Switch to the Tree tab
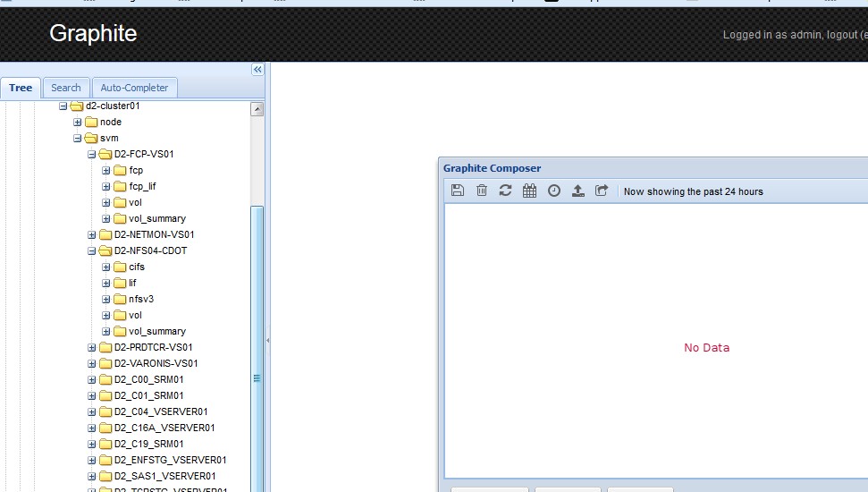Screen dimensions: 868x492 pos(21,88)
